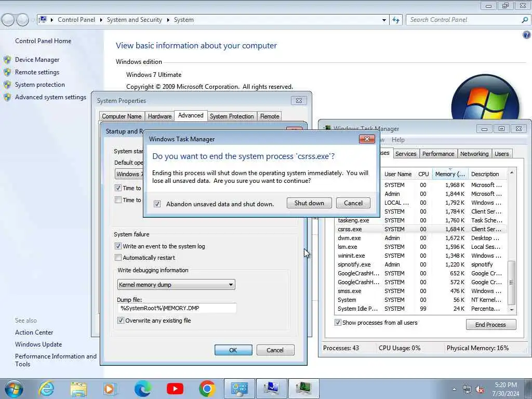Switch to Services tab in Task Manager
This screenshot has width=532, height=399.
406,154
